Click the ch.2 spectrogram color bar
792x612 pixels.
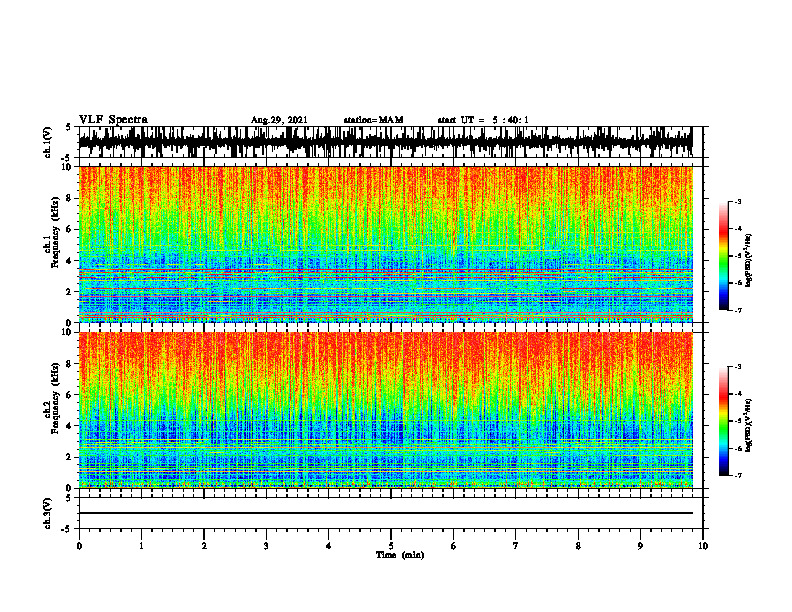(x=723, y=421)
